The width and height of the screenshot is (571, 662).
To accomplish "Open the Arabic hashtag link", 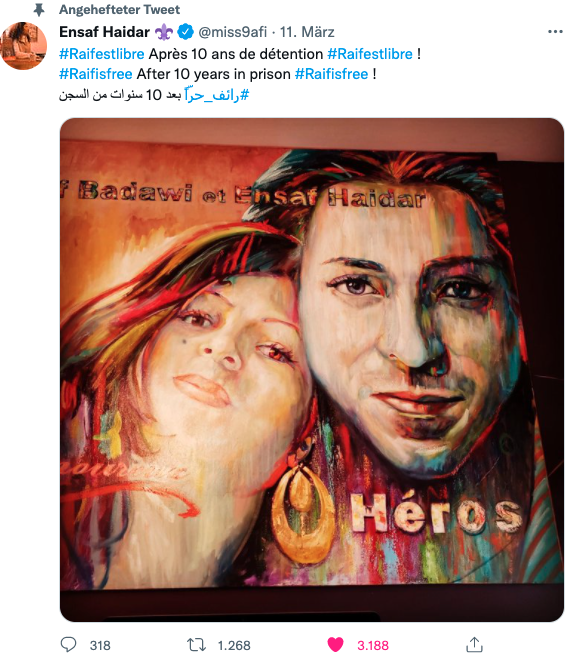I will (217, 95).
